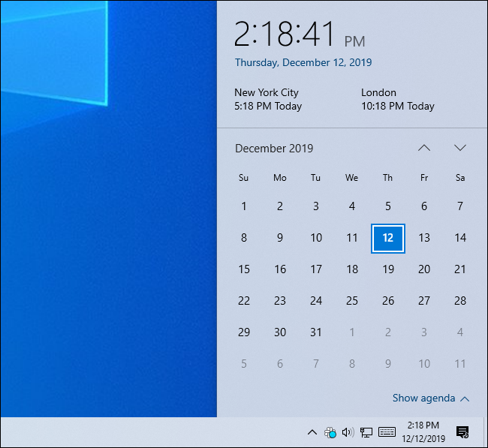Screen dimensions: 488x448
Task: Open the Action Center notification icon
Action: coord(462,432)
